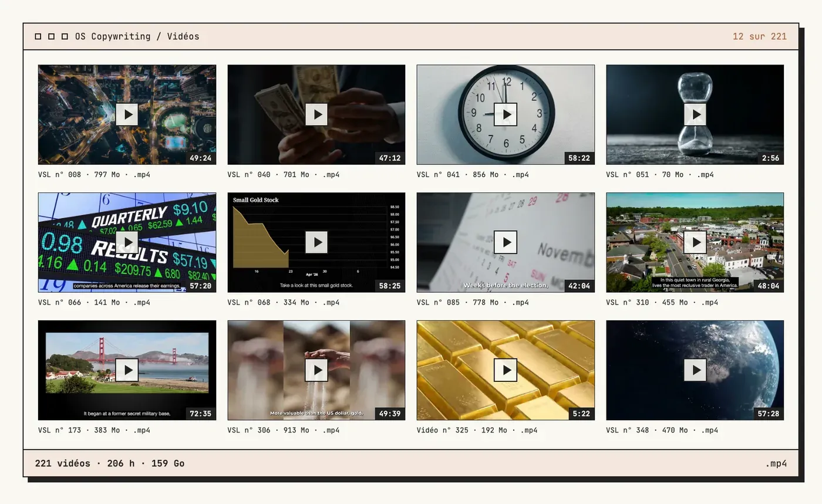Play the Quarterly Results video VSL n° 066
Viewport: 822px width, 504px height.
[127, 242]
